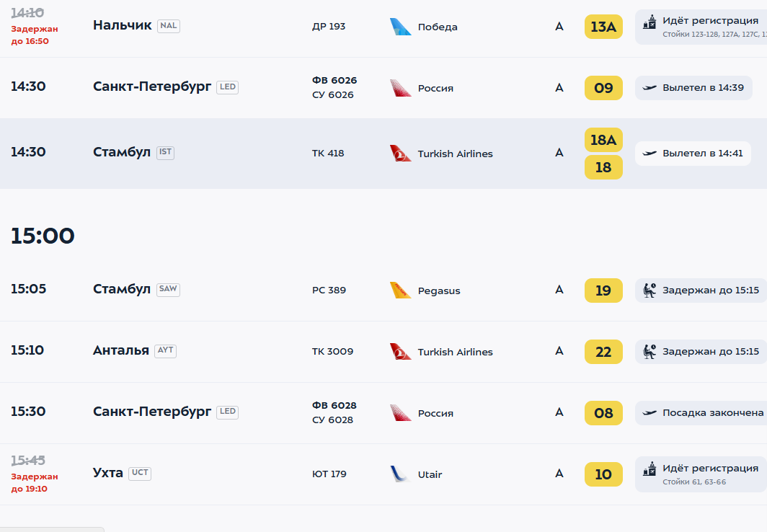Open the Ухта flight ЮТ 179 row
This screenshot has height=532, width=767.
pyautogui.click(x=383, y=474)
